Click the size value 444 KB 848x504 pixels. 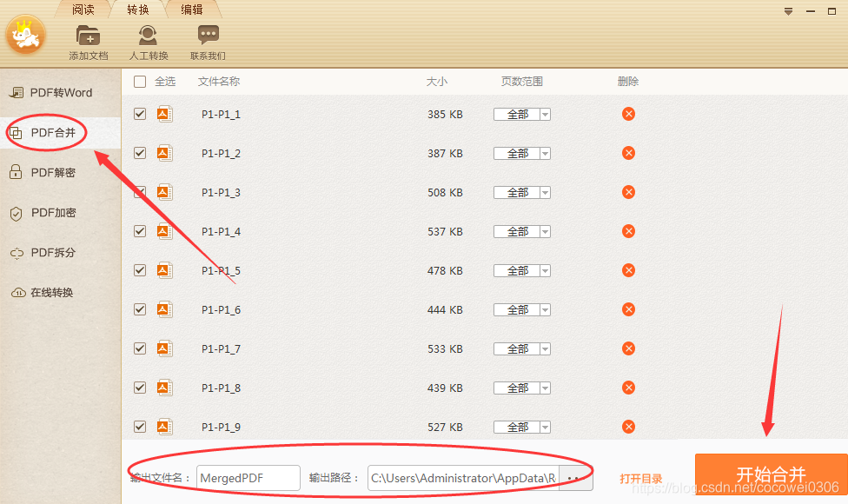tap(445, 310)
